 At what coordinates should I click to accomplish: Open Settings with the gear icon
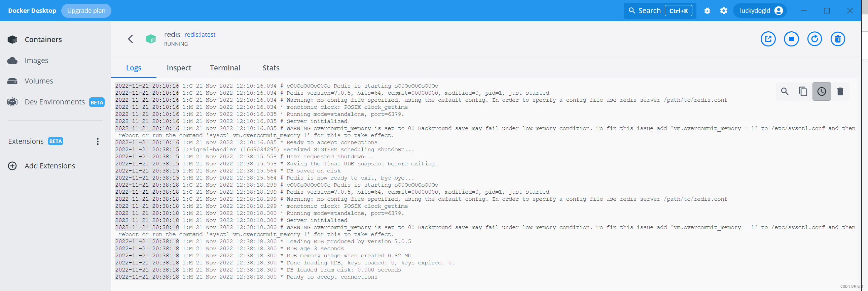723,11
